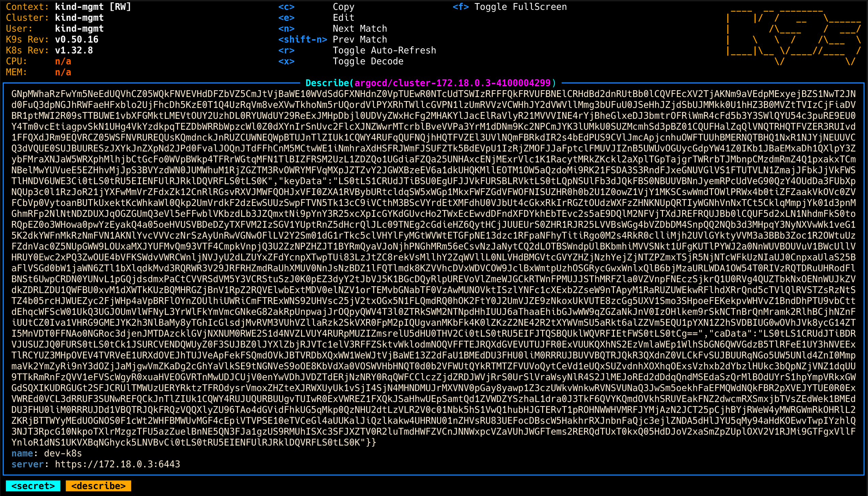Click the Edit menu label
The height and width of the screenshot is (496, 868).
[343, 18]
